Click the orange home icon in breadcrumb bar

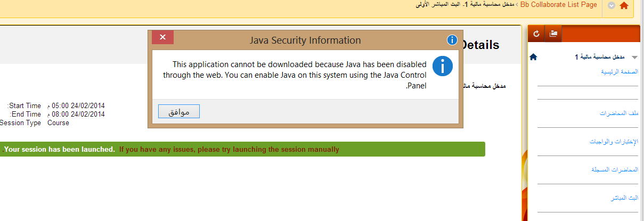click(624, 5)
